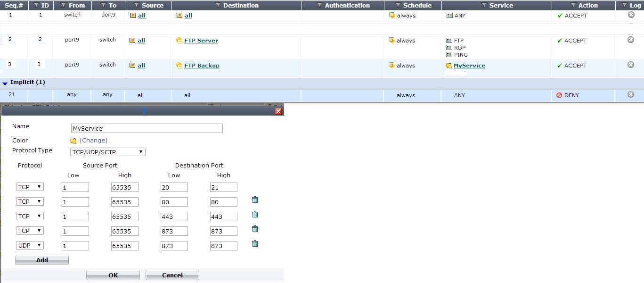
Task: Open the all source link in policy 1
Action: pos(141,16)
